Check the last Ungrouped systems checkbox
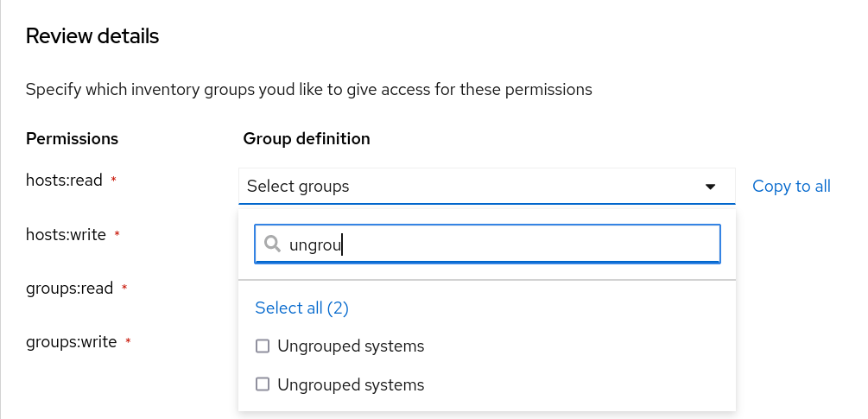 pyautogui.click(x=263, y=384)
